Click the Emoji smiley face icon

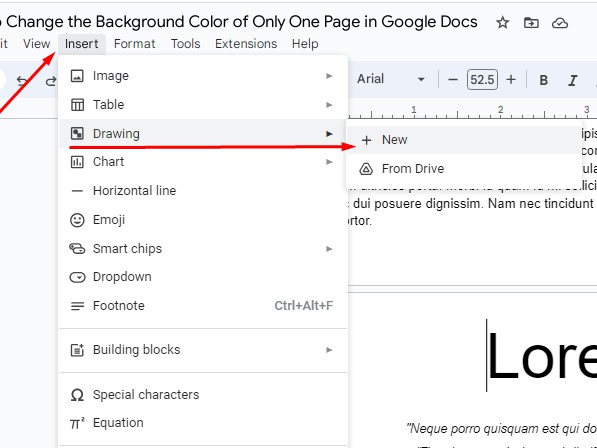[77, 220]
